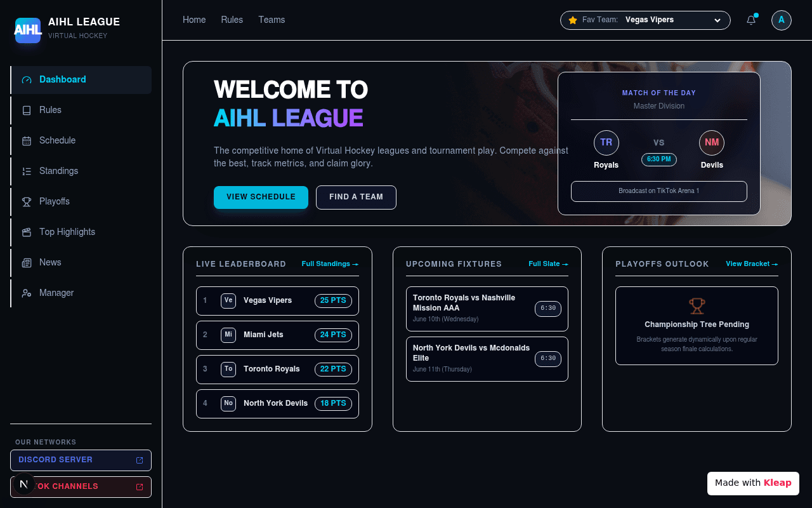The height and width of the screenshot is (508, 812).
Task: Select Top Highlights in the sidebar
Action: (x=81, y=232)
